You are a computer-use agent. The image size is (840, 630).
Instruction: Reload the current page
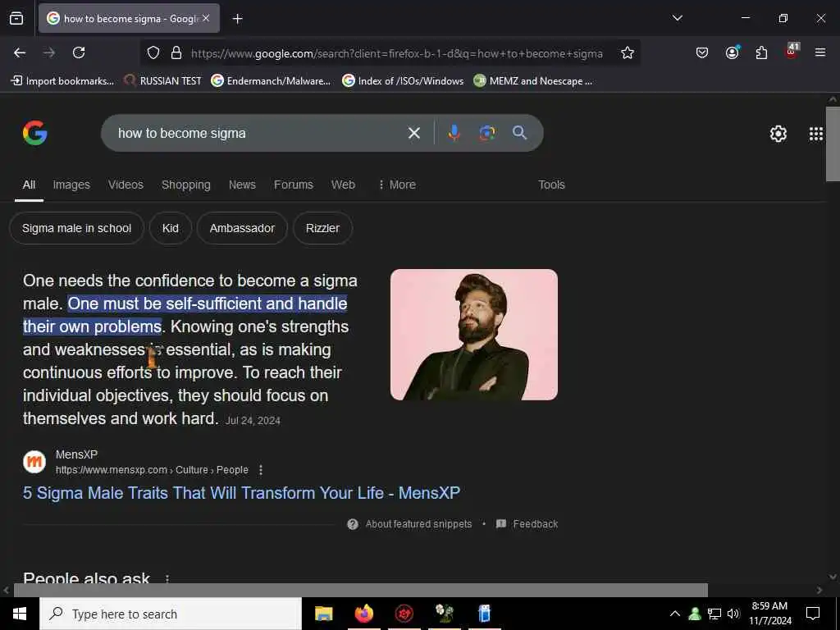tap(79, 52)
